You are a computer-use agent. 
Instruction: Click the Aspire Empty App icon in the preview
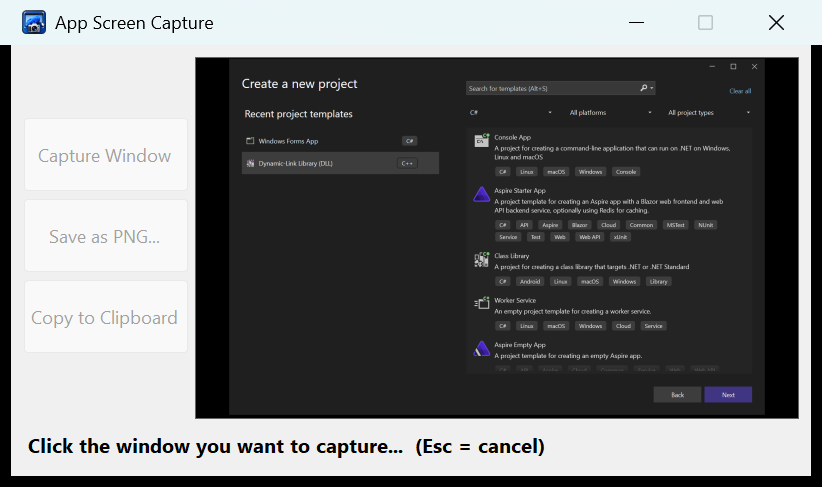(x=481, y=349)
